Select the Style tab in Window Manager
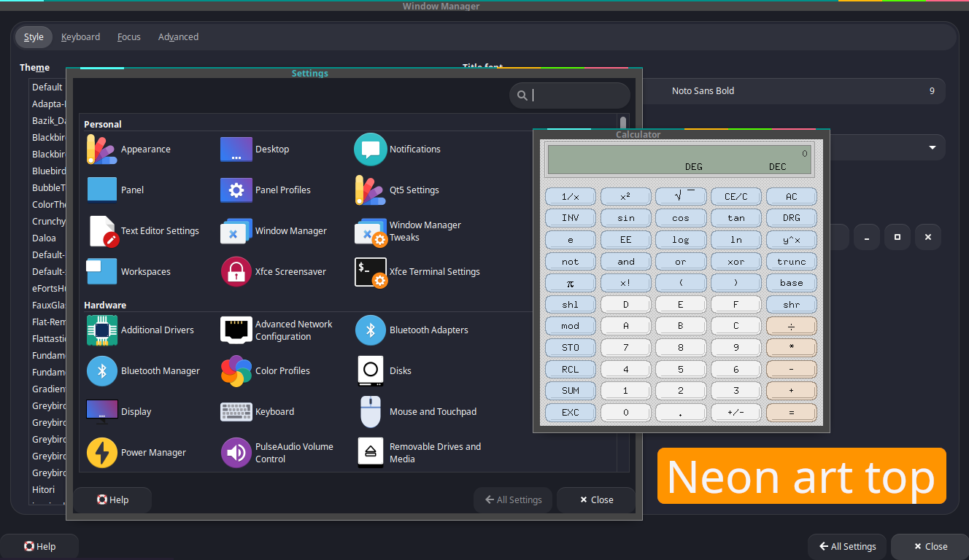 [x=34, y=37]
